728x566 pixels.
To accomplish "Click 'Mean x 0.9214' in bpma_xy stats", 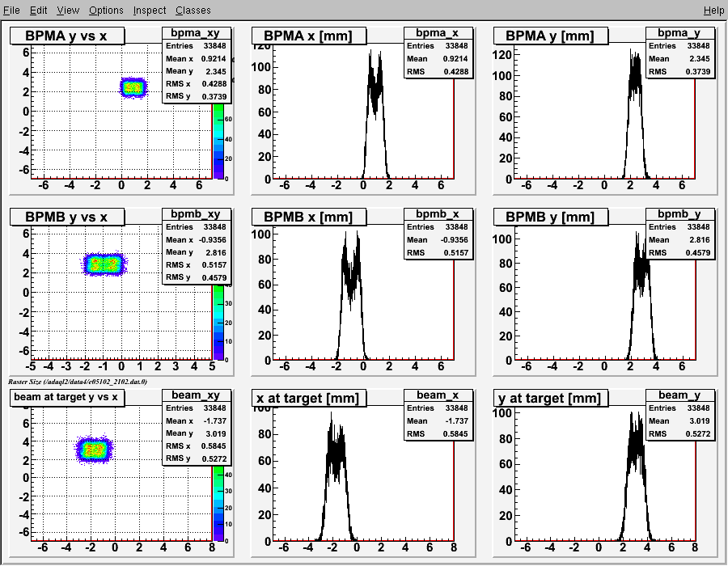I will pos(196,59).
